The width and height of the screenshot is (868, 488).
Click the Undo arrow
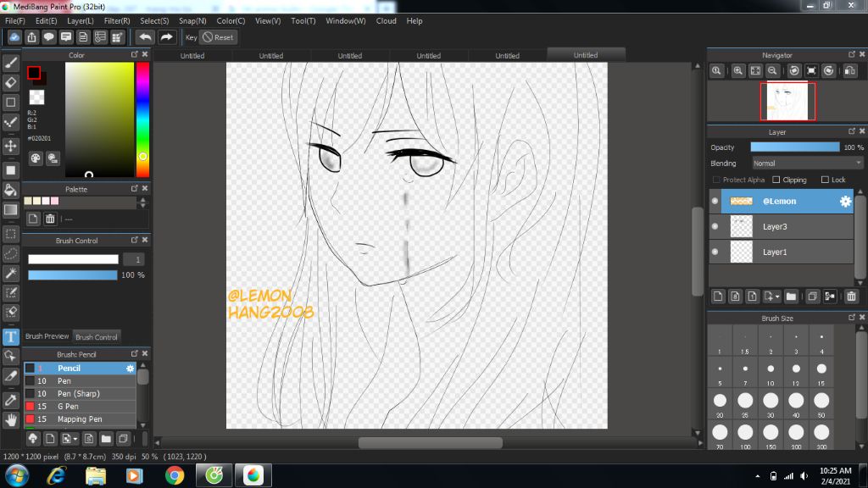pyautogui.click(x=145, y=37)
